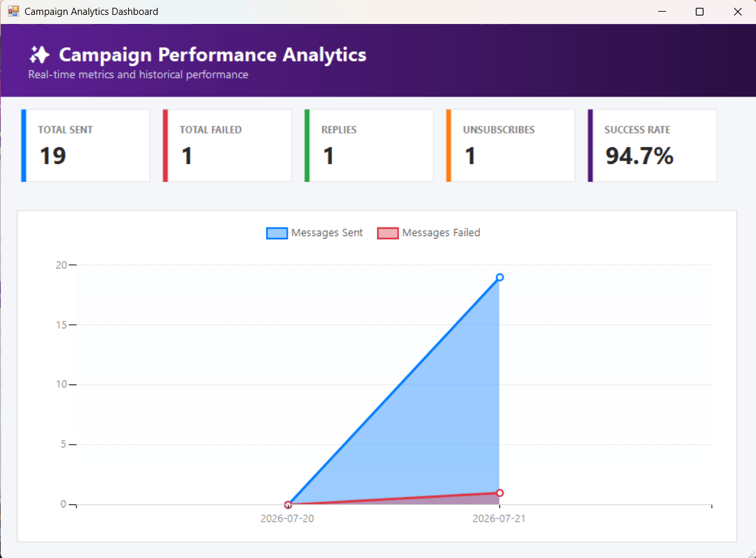The height and width of the screenshot is (558, 756).
Task: Click the 10 y-axis label
Action: (x=62, y=384)
